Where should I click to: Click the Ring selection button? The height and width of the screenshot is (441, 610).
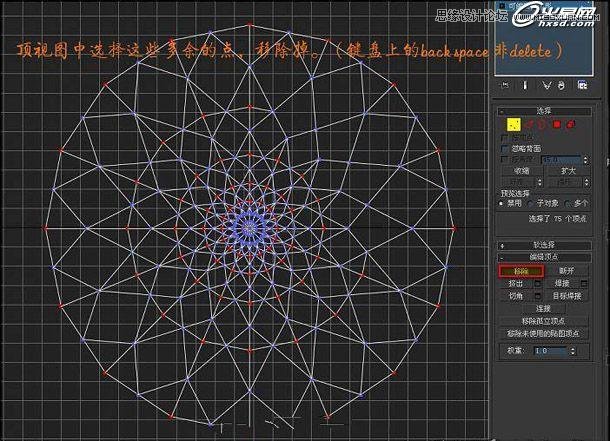pyautogui.click(x=517, y=182)
